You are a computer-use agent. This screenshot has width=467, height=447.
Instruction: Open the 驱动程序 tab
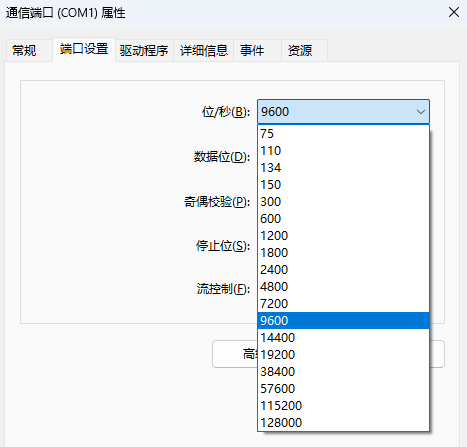click(144, 51)
